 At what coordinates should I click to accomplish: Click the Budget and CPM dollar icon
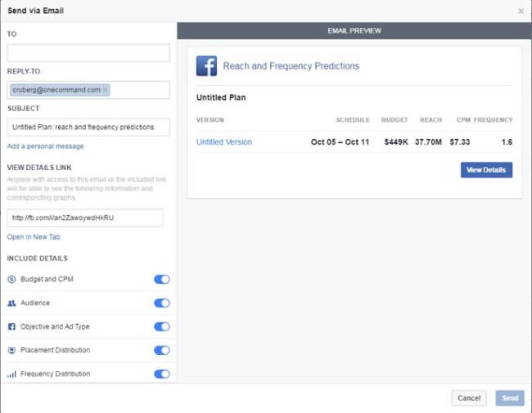11,280
